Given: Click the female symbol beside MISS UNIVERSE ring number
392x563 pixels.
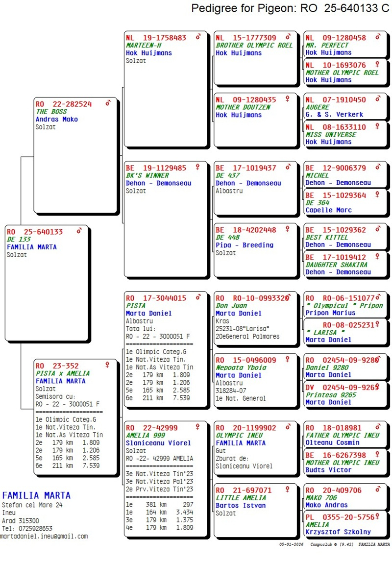Looking at the screenshot, I should pyautogui.click(x=377, y=126).
